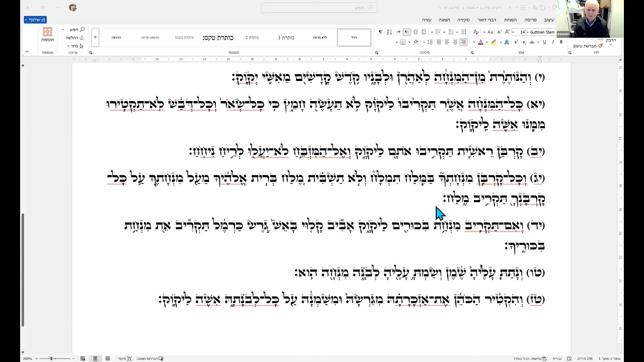
Task: Open Change Case Aa menu
Action: click(x=490, y=32)
